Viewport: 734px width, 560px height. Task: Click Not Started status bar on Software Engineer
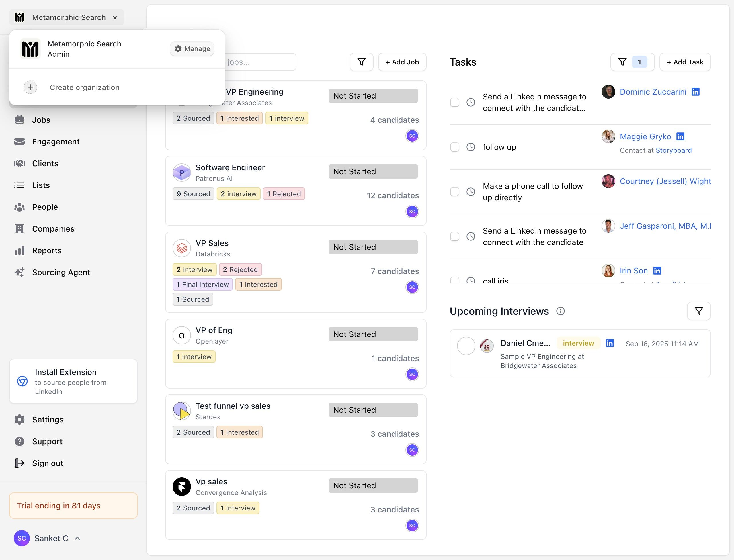(x=373, y=171)
